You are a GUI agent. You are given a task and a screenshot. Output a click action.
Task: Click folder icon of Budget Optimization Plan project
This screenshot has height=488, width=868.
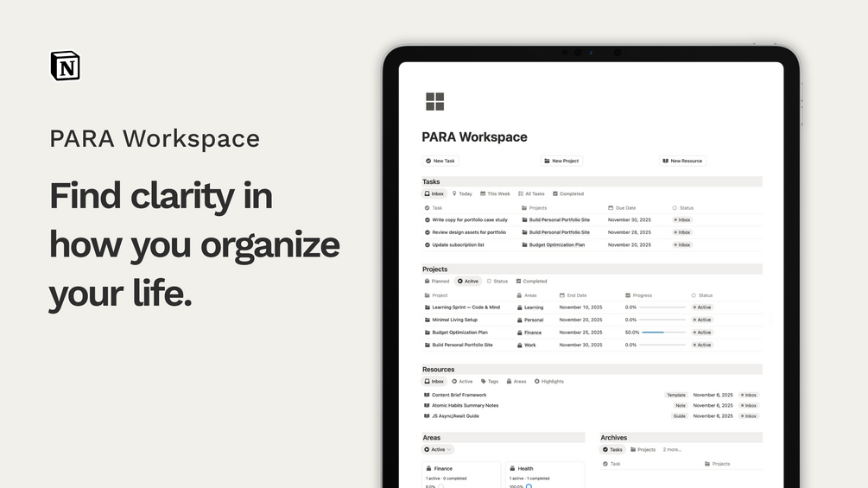pyautogui.click(x=428, y=333)
